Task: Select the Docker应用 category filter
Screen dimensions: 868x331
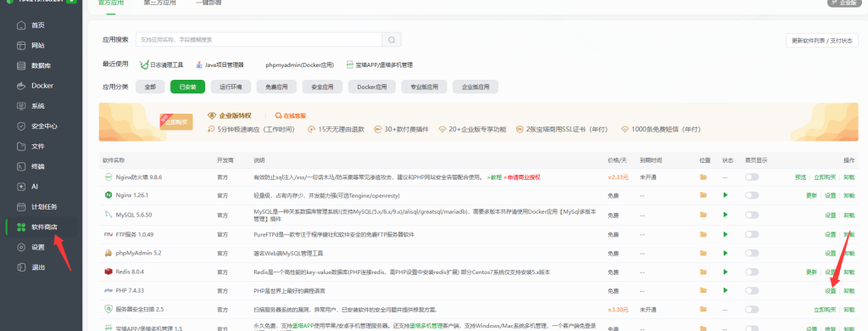Action: 372,87
